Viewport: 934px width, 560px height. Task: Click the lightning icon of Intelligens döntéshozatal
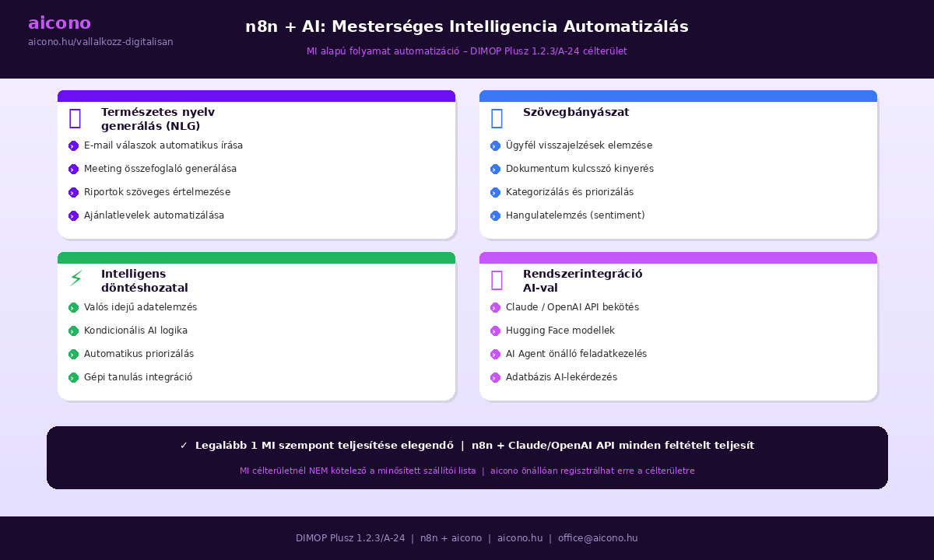tap(75, 278)
